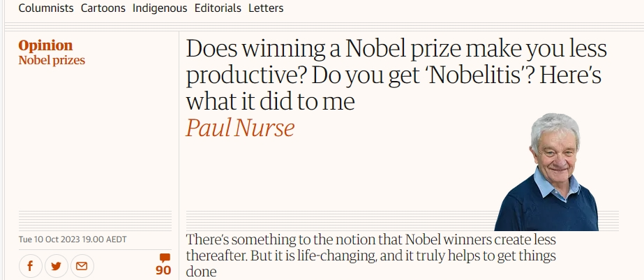Open the Nobel prizes topic link
Viewport: 644px width, 280px height.
(52, 60)
